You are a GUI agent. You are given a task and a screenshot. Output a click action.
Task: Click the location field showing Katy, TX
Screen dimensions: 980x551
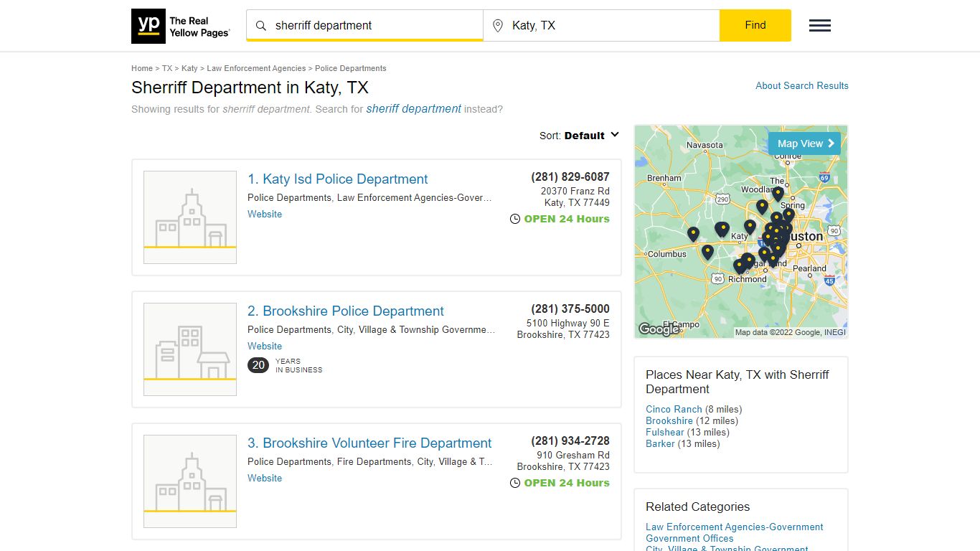(602, 25)
